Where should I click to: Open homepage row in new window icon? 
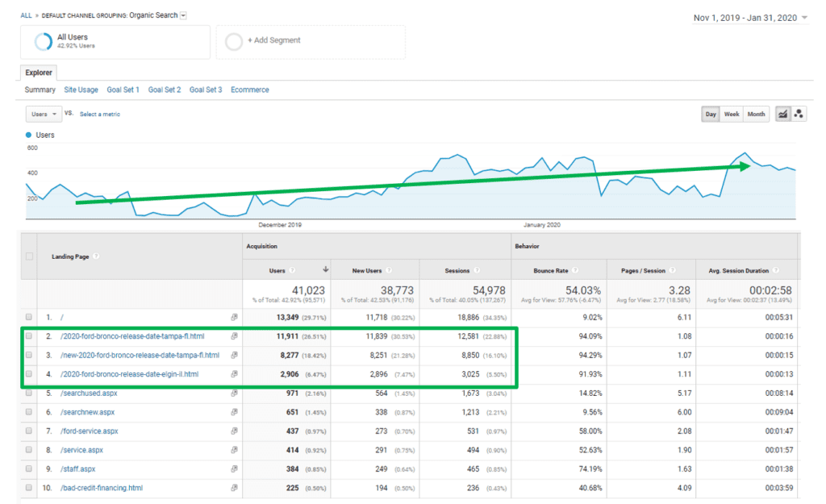click(235, 317)
